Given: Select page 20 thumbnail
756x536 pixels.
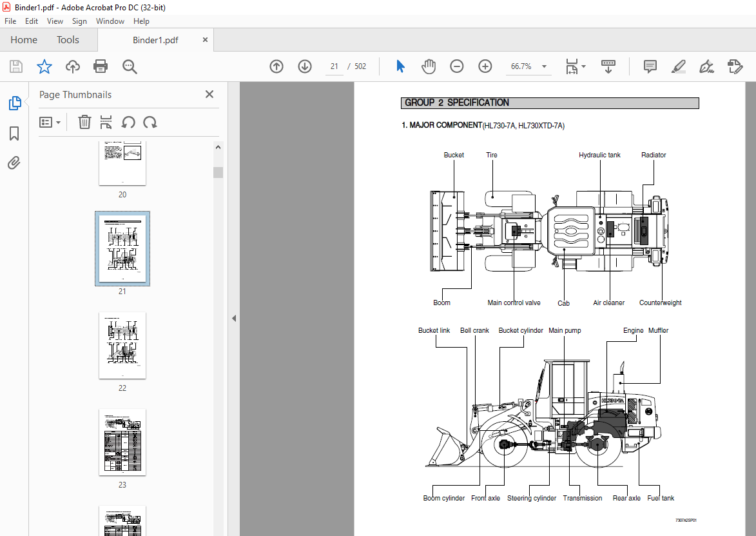Looking at the screenshot, I should click(x=122, y=163).
